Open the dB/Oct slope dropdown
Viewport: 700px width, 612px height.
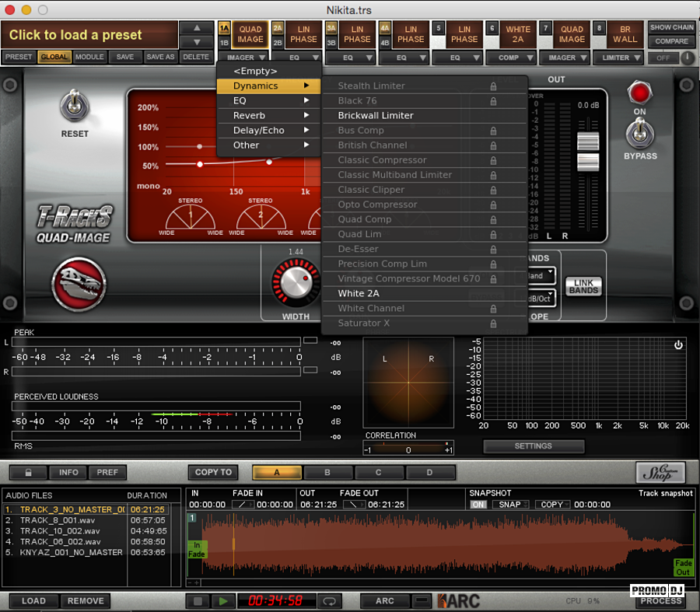click(x=541, y=298)
